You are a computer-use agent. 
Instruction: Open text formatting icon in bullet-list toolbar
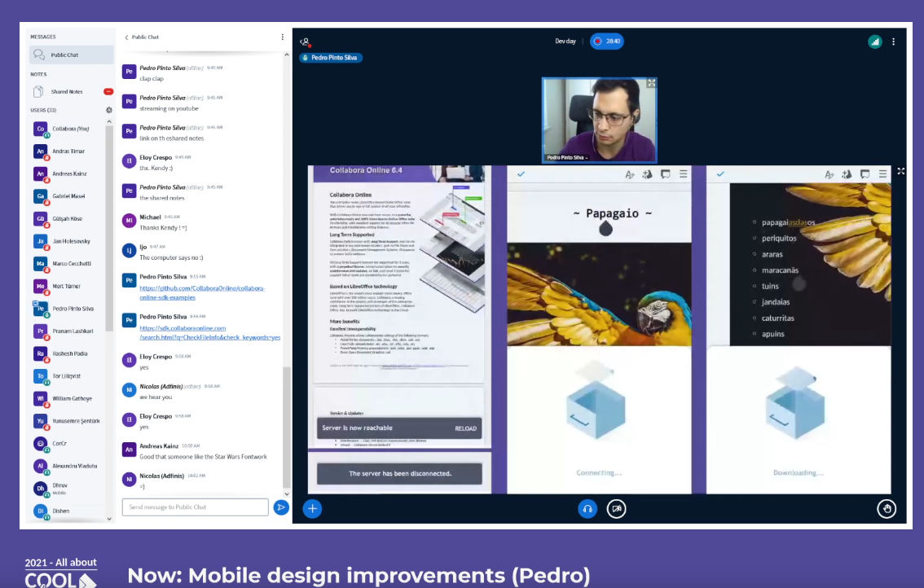829,174
